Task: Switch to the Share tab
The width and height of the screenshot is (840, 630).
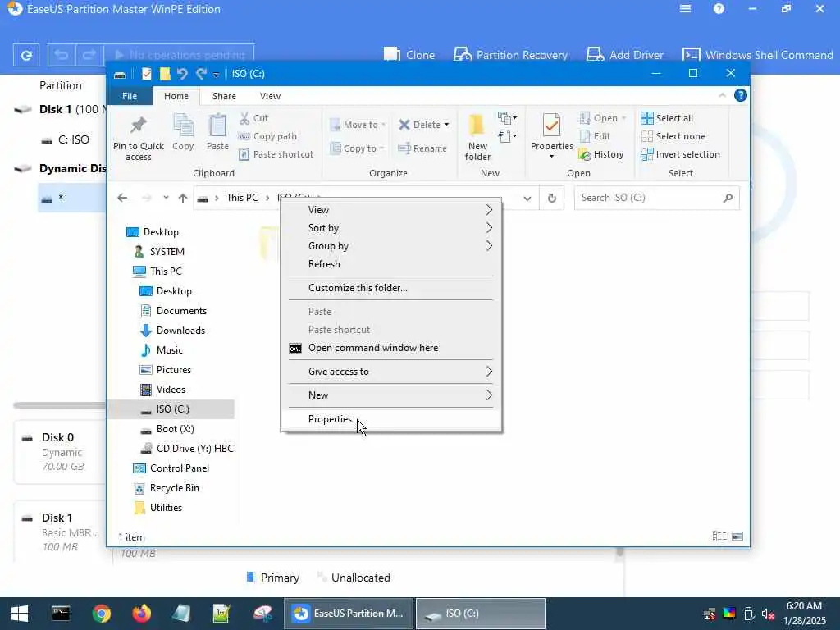Action: pos(224,96)
